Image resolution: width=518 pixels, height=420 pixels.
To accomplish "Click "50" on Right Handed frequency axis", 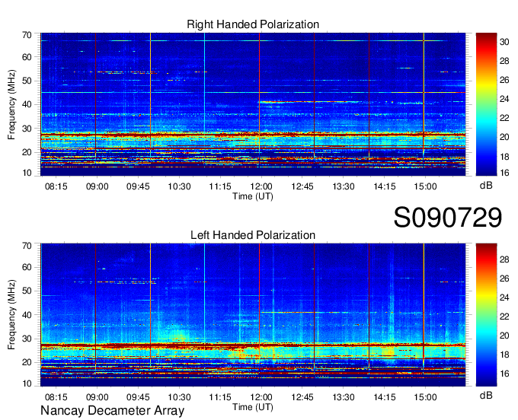I will (x=27, y=81).
